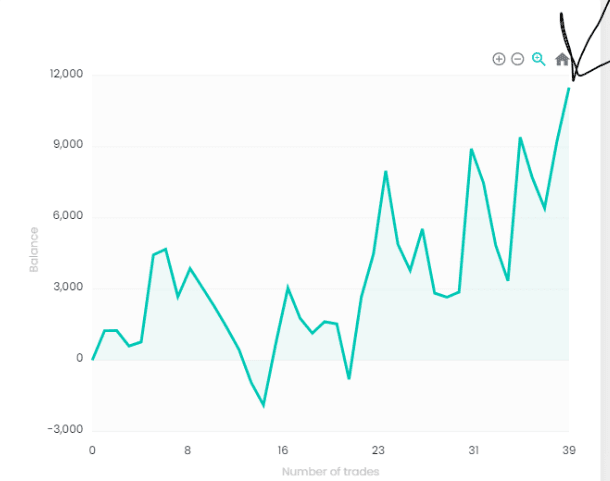Activate the selection zoom magnifier tool

539,59
